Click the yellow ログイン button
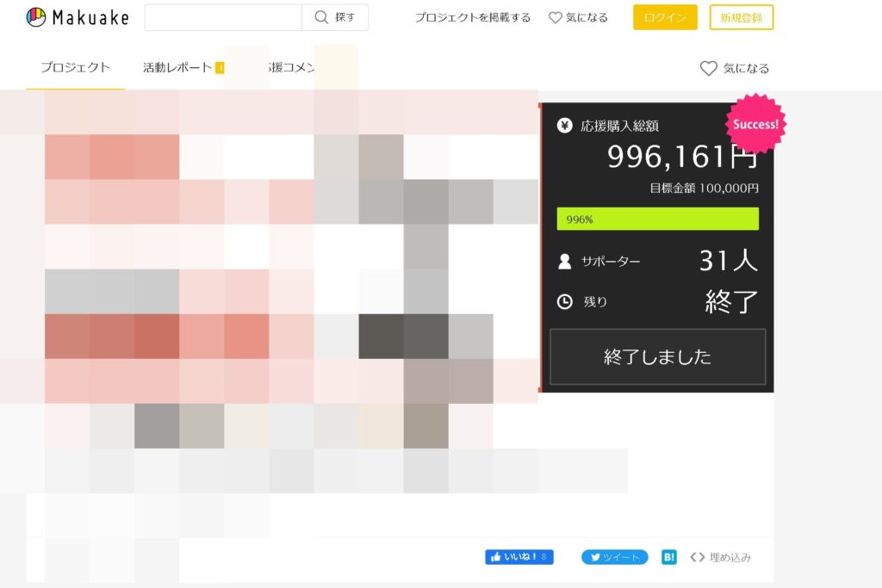 click(x=665, y=17)
